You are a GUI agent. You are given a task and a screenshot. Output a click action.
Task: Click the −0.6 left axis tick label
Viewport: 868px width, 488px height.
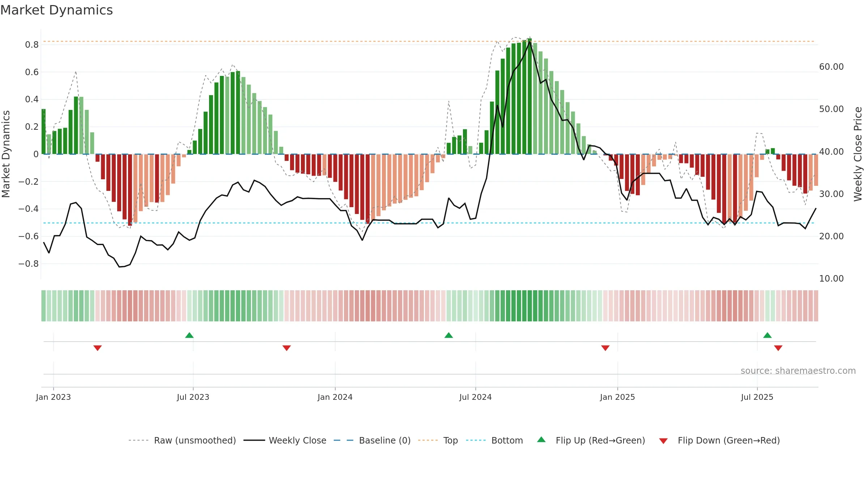[29, 236]
